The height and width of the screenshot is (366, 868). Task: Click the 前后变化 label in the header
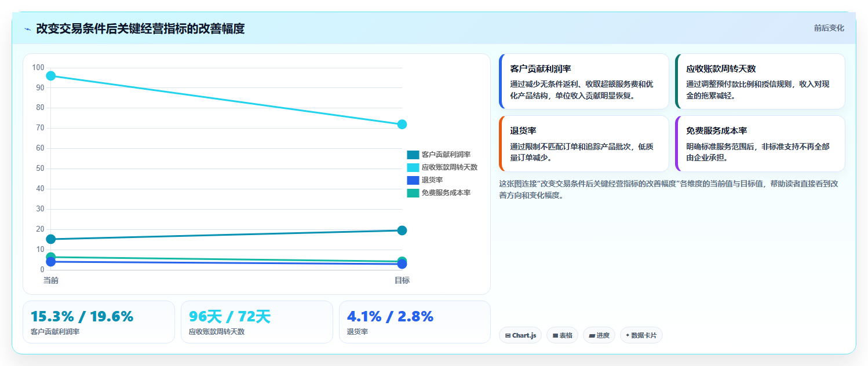829,28
